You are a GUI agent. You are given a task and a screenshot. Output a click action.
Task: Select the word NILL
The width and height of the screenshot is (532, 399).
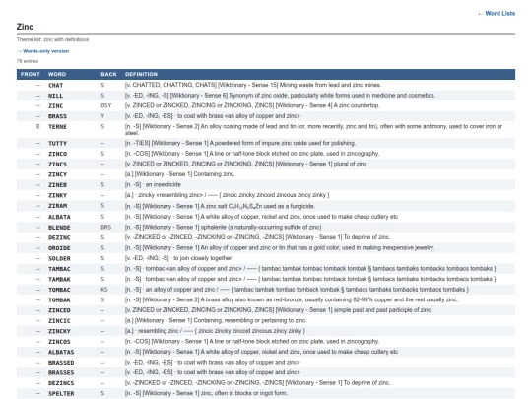coord(55,96)
